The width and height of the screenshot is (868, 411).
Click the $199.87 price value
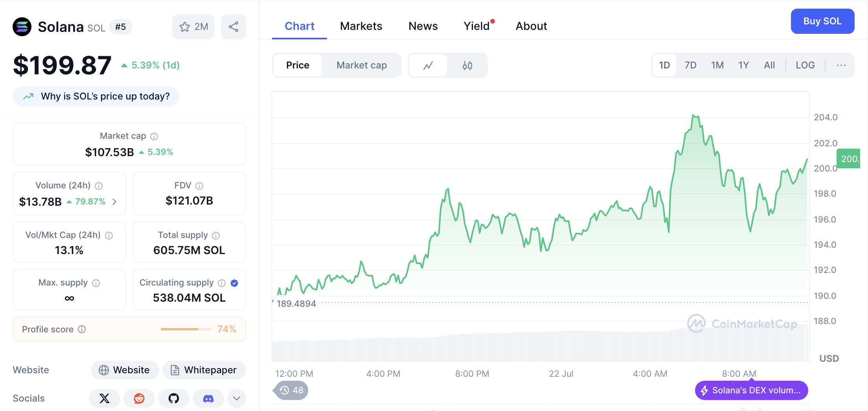pos(62,65)
